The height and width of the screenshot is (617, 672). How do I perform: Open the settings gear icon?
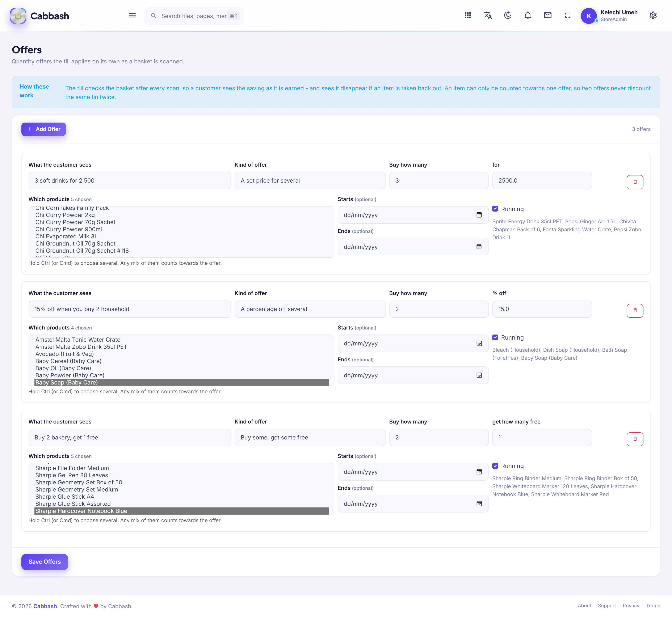pos(653,15)
